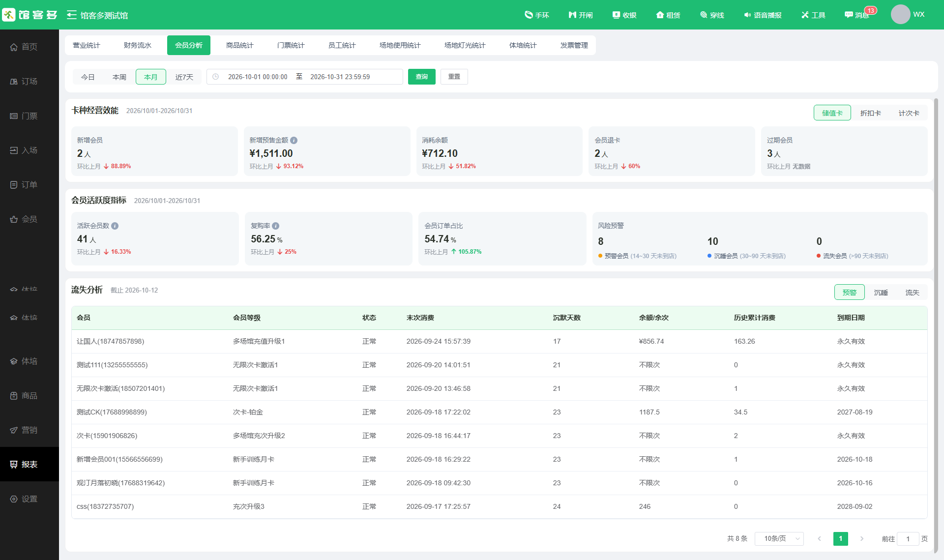This screenshot has width=944, height=560.
Task: Show 沉睡 members in churn analysis
Action: click(x=881, y=293)
